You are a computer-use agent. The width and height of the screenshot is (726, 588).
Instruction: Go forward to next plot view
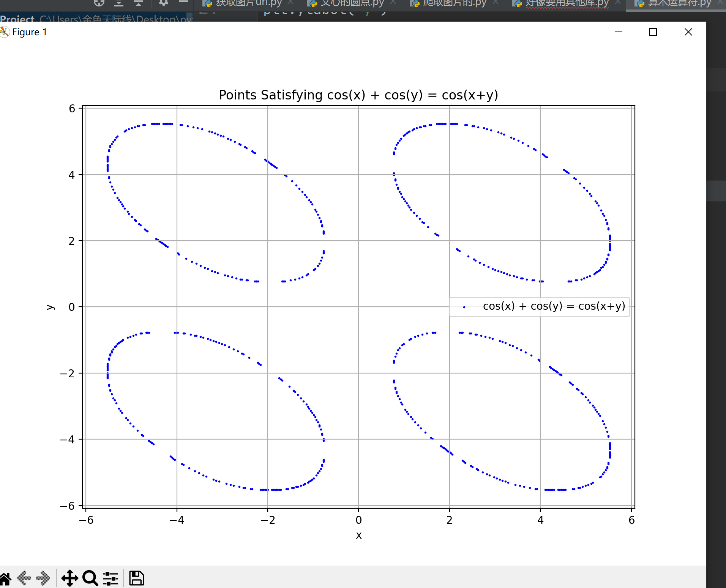point(43,579)
